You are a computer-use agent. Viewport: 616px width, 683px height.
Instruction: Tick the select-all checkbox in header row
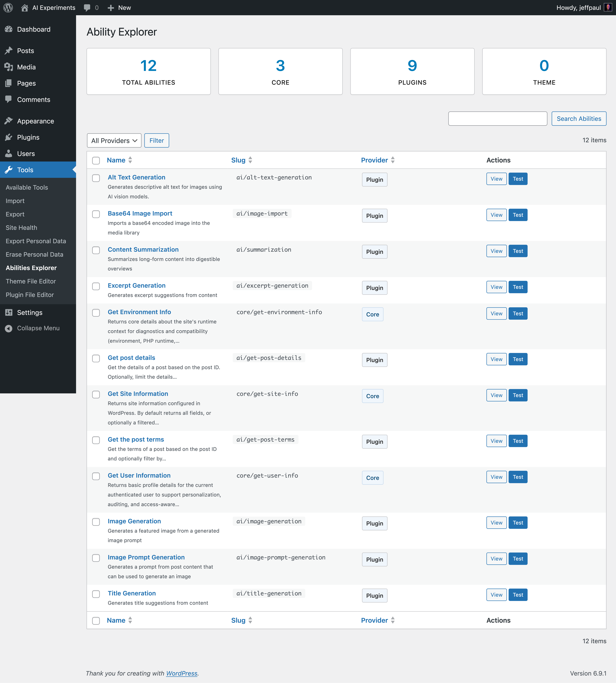96,161
